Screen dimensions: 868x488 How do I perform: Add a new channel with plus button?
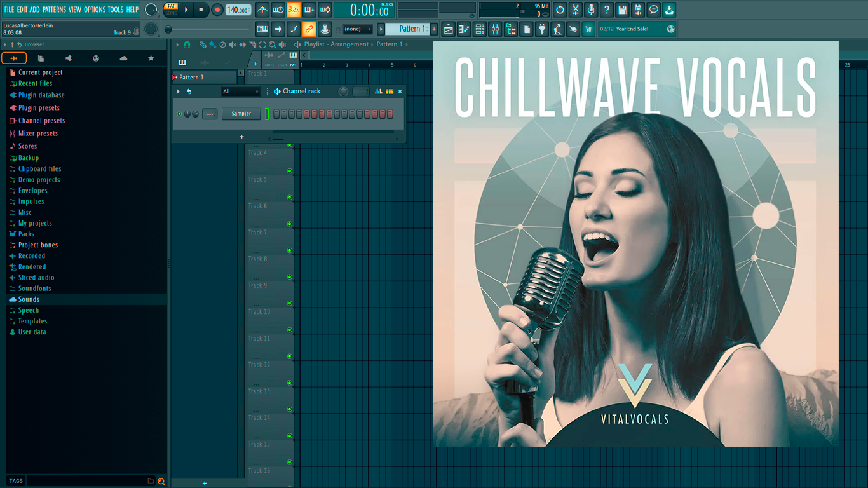pos(241,137)
